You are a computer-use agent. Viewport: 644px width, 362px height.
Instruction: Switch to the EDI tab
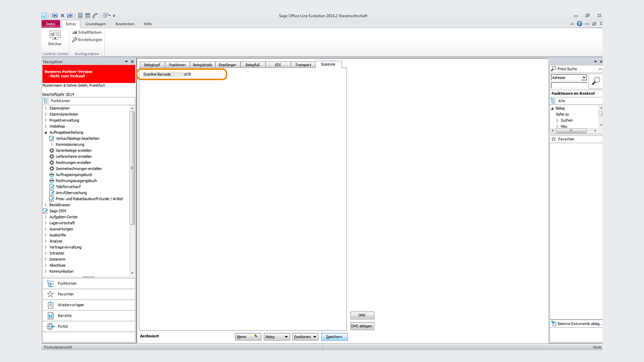pyautogui.click(x=278, y=65)
